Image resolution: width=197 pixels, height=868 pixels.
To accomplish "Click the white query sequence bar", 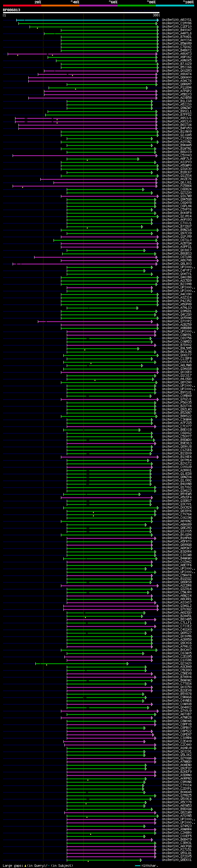I will [81, 12].
